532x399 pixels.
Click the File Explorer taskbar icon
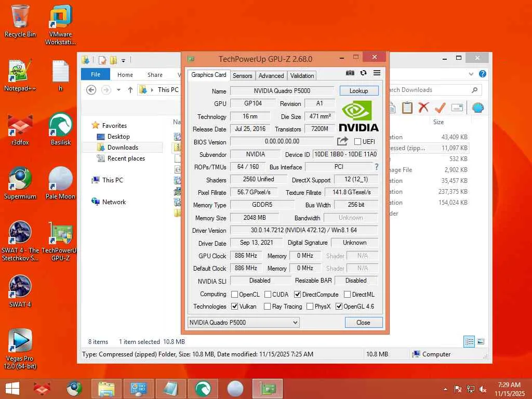point(106,389)
